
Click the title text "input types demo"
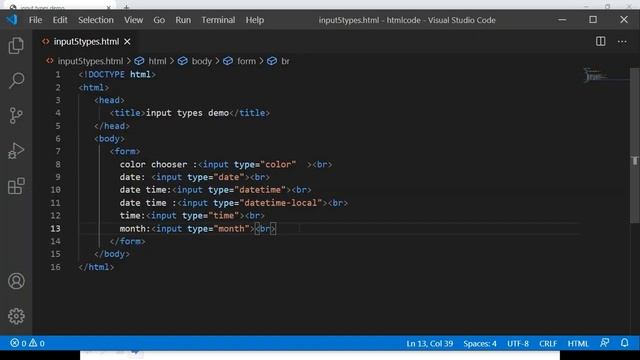(x=187, y=113)
